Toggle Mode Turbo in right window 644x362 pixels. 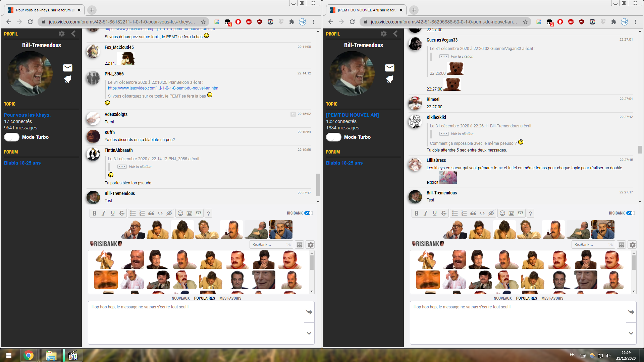tap(334, 137)
